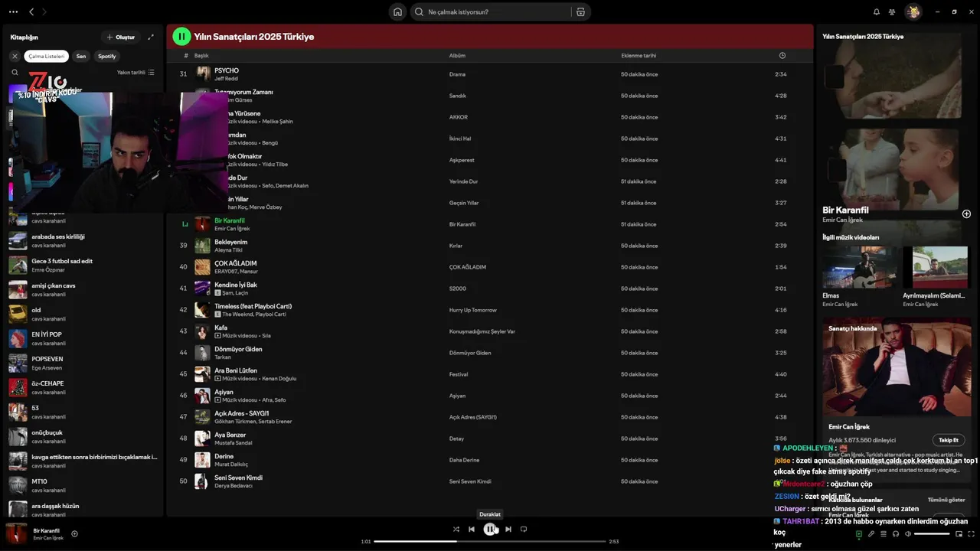Toggle repeat mode
980x551 pixels.
(x=524, y=529)
